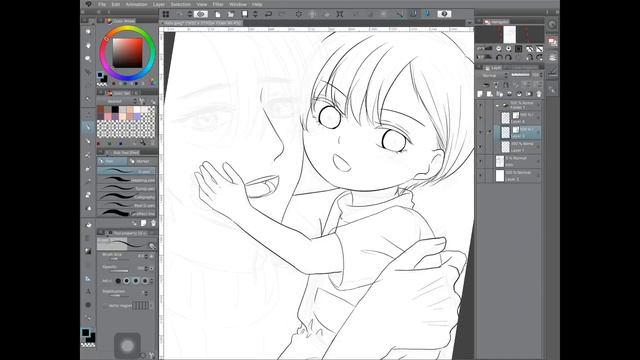Click the black swatch in the color set
The height and width of the screenshot is (360, 640).
115,109
